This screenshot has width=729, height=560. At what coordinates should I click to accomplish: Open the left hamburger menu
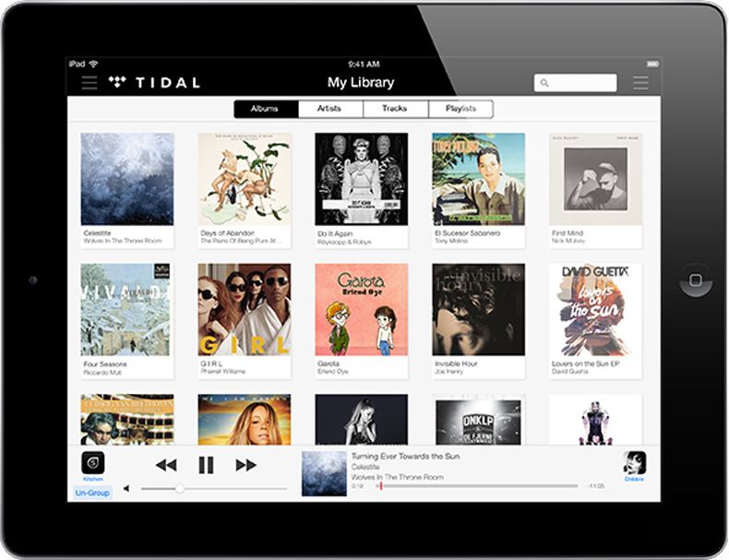[90, 83]
